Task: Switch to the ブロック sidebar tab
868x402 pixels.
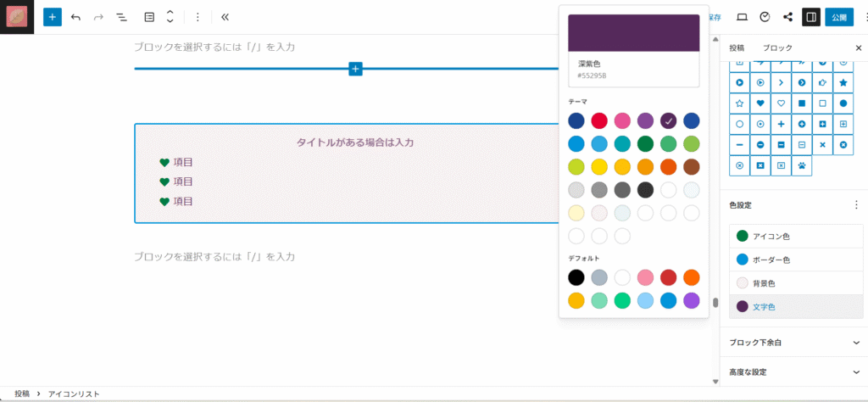Action: [777, 48]
